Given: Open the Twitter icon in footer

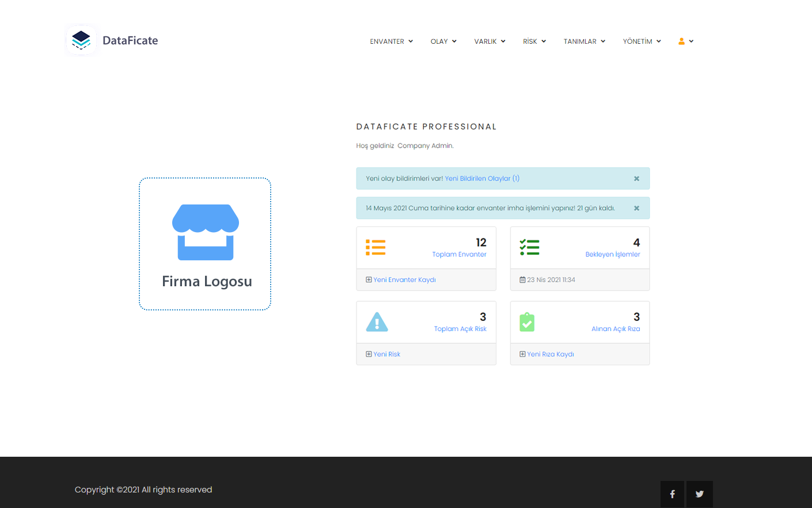Looking at the screenshot, I should pos(699,494).
